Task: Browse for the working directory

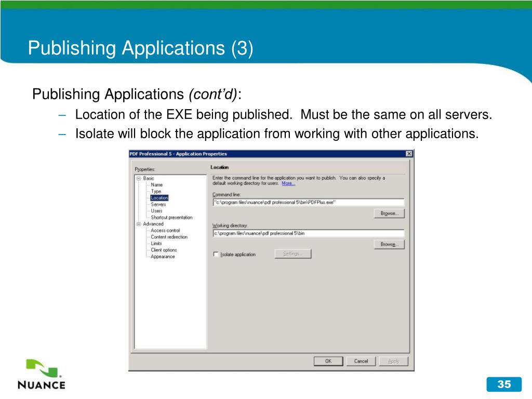Action: 389,244
